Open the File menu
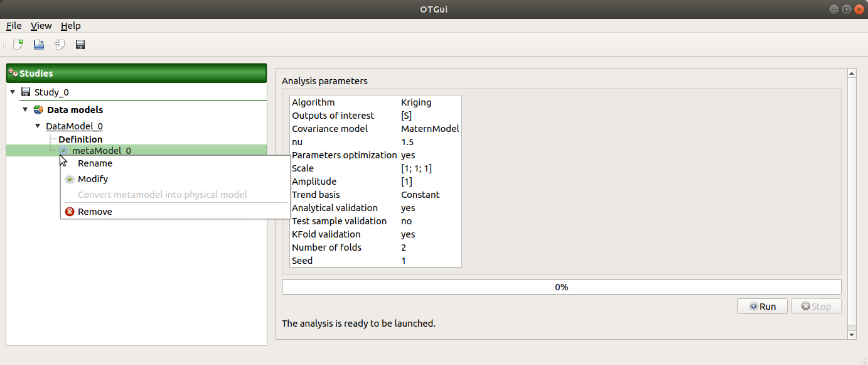This screenshot has width=868, height=365. coord(14,26)
